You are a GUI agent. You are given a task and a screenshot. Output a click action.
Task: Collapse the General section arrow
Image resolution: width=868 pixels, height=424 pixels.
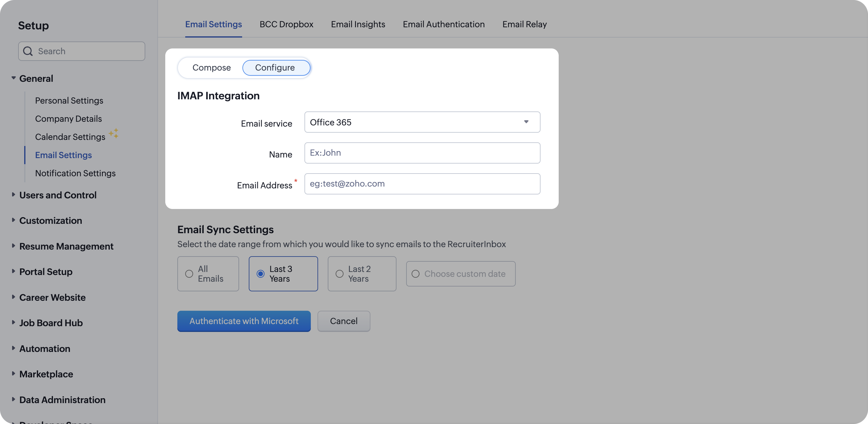[14, 78]
